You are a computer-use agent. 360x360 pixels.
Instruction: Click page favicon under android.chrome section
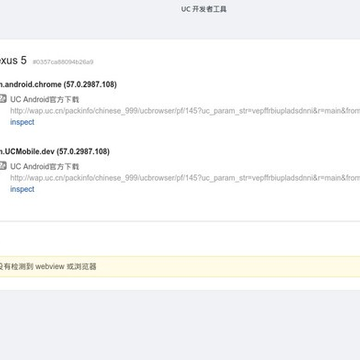tap(3, 99)
